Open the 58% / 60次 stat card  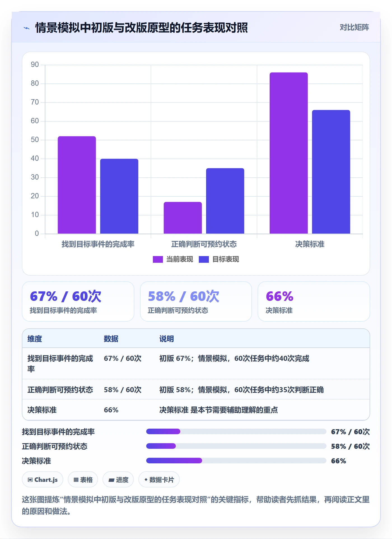[196, 301]
